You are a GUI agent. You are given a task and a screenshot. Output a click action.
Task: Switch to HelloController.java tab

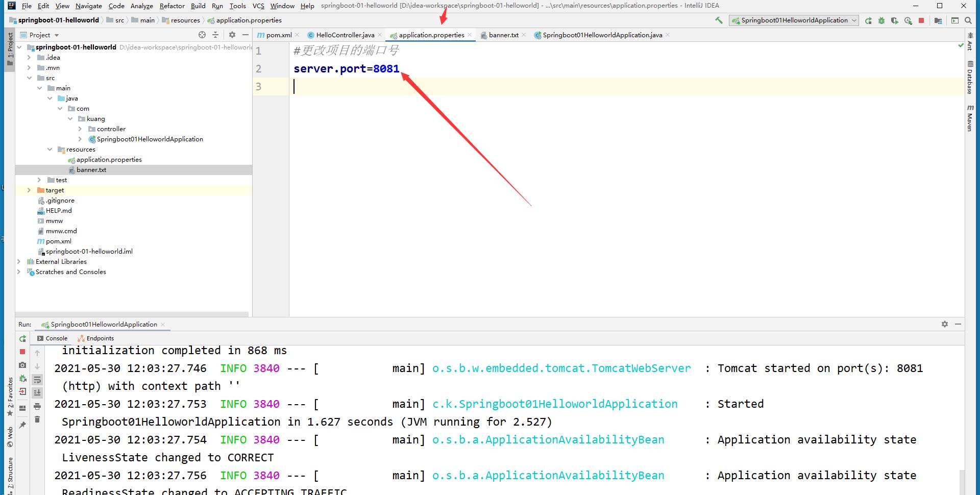point(345,35)
